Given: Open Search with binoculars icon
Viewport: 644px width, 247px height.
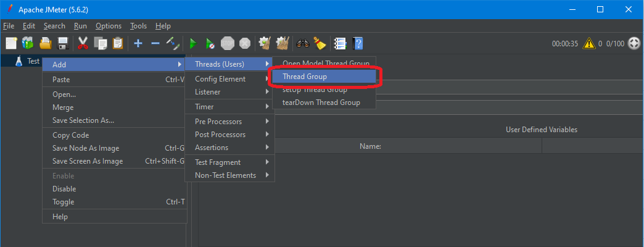Looking at the screenshot, I should [x=303, y=43].
